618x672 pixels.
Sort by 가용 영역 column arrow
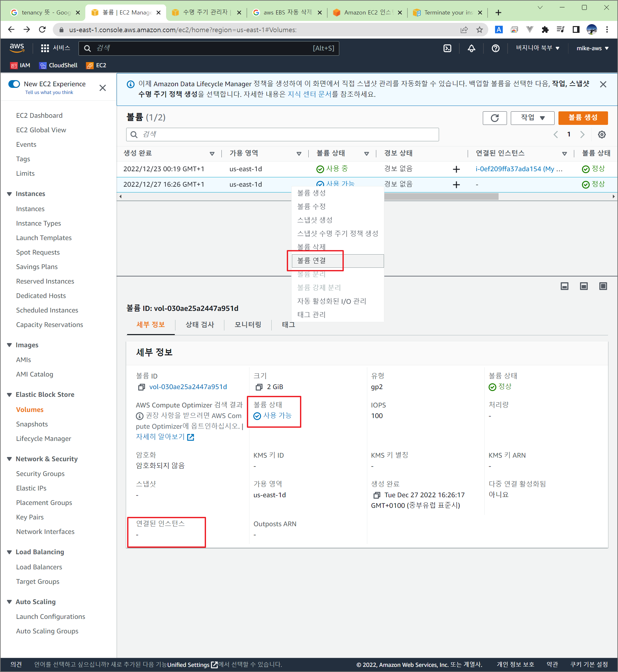point(299,154)
